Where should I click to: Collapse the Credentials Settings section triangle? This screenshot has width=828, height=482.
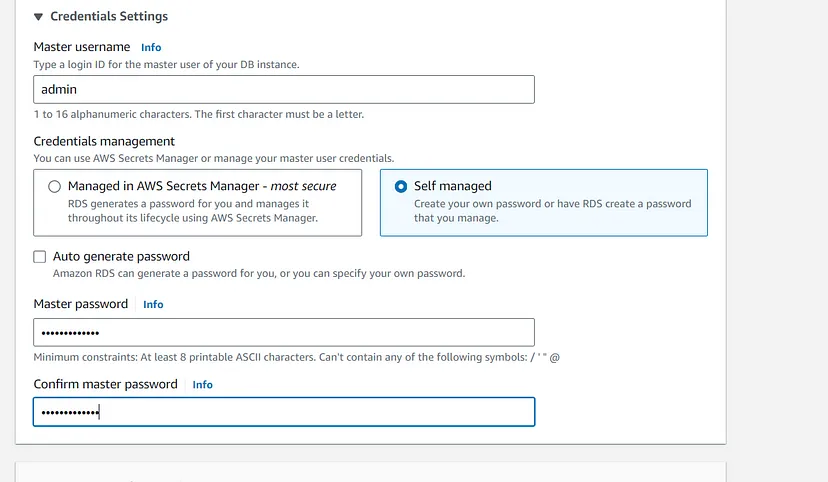pyautogui.click(x=38, y=17)
